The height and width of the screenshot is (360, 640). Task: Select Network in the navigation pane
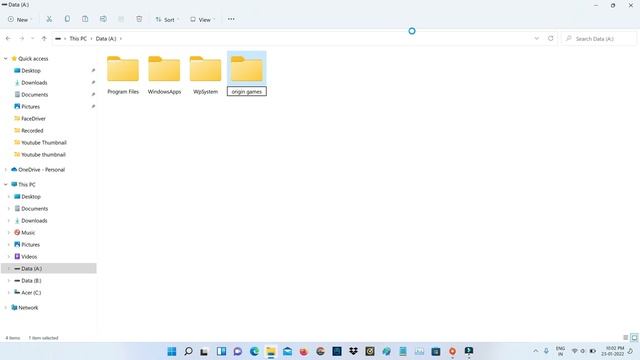[28, 308]
